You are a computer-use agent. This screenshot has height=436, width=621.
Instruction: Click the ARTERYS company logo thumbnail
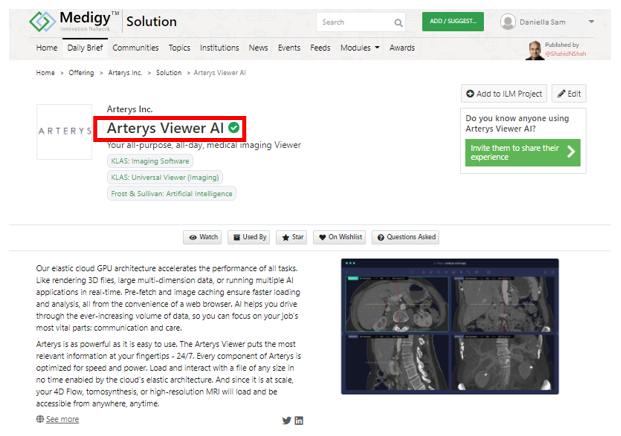tap(64, 132)
